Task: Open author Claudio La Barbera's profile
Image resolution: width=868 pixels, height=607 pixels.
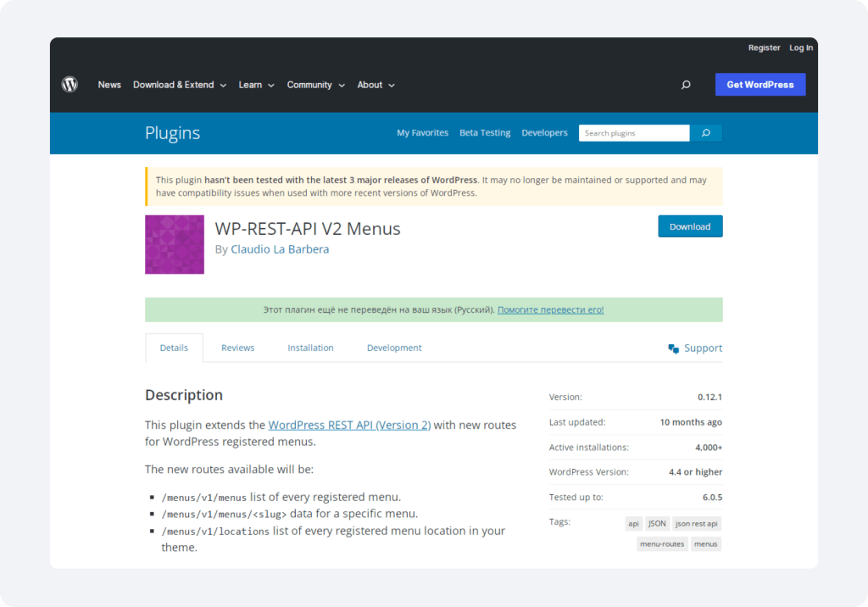Action: [x=280, y=249]
